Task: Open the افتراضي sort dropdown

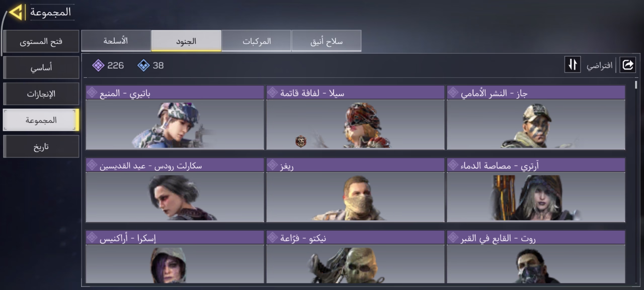Action: pyautogui.click(x=599, y=65)
